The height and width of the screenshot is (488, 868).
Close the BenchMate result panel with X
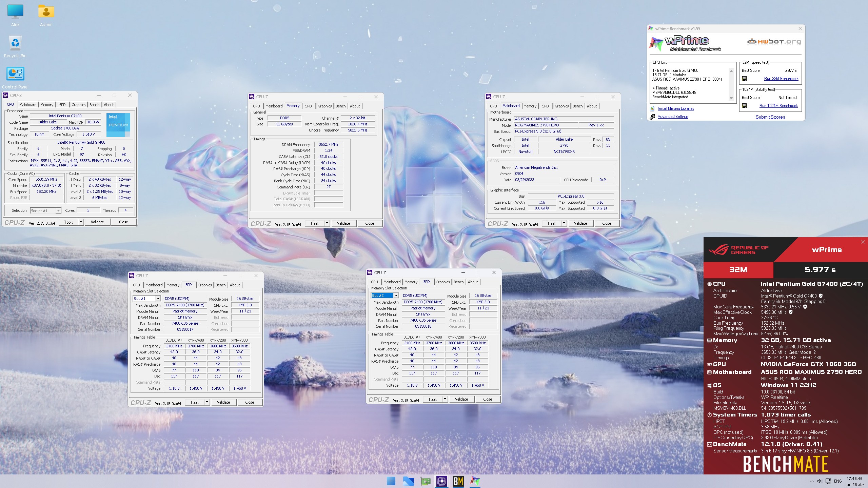pyautogui.click(x=863, y=242)
